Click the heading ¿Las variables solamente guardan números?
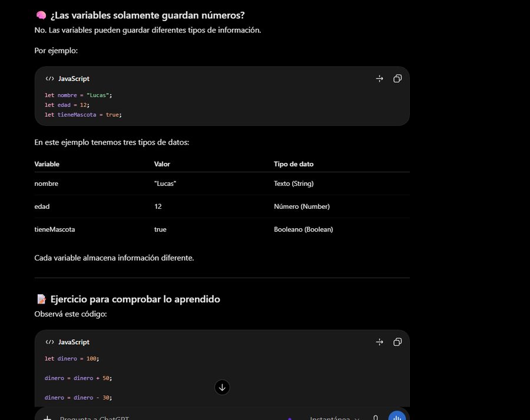The width and height of the screenshot is (530, 420). click(x=147, y=15)
